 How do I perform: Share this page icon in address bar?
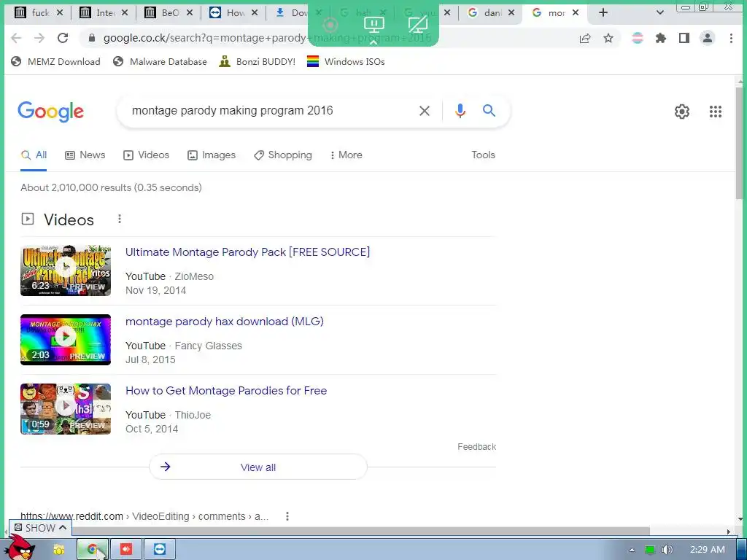coord(585,38)
